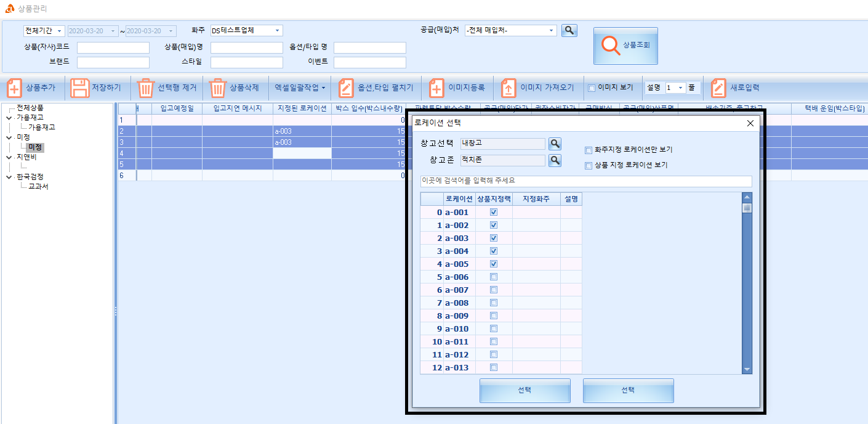
Task: Click the 입고예정일 column header
Action: click(177, 108)
